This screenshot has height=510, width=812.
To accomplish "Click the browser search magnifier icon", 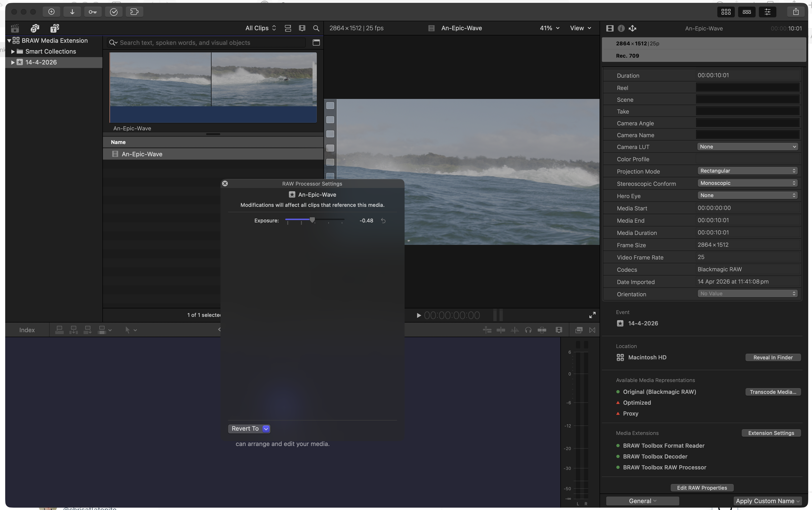I will [x=316, y=28].
